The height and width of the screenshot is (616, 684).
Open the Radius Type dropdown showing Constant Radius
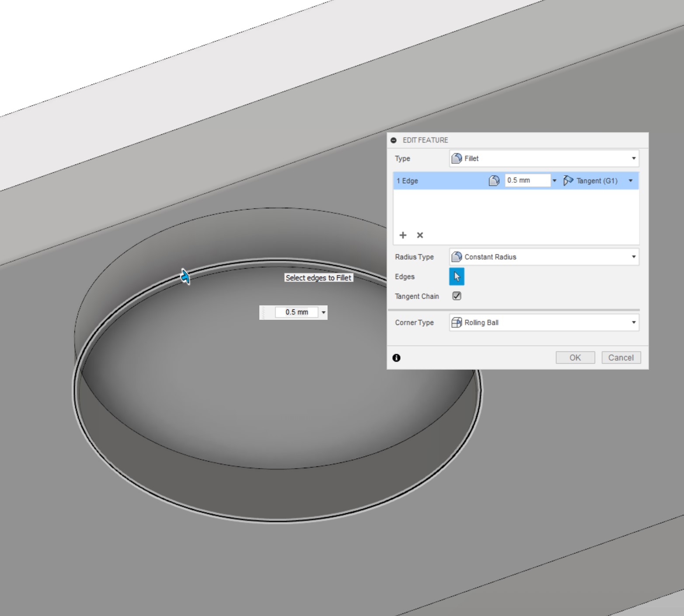click(x=544, y=257)
